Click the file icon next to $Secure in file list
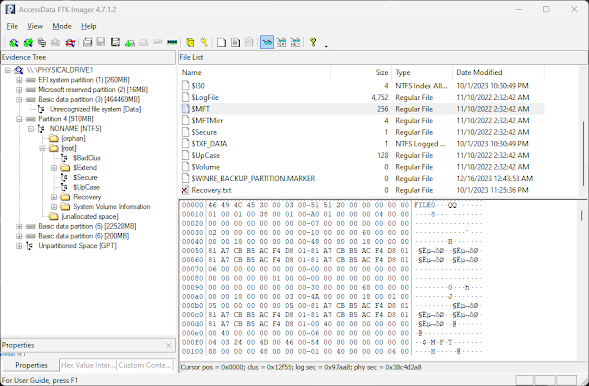Image resolution: width=589 pixels, height=386 pixels. 185,132
